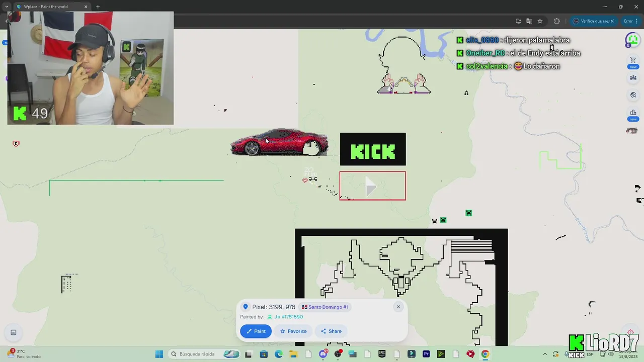Launch Microsoft Store from taskbar
The height and width of the screenshot is (362, 644).
[x=264, y=354]
